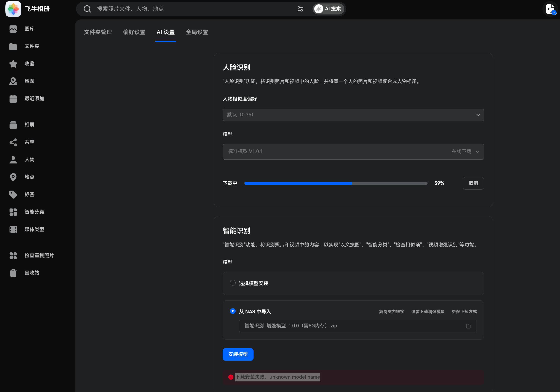Click the 安装模型 button
This screenshot has height=392, width=560.
[x=238, y=354]
